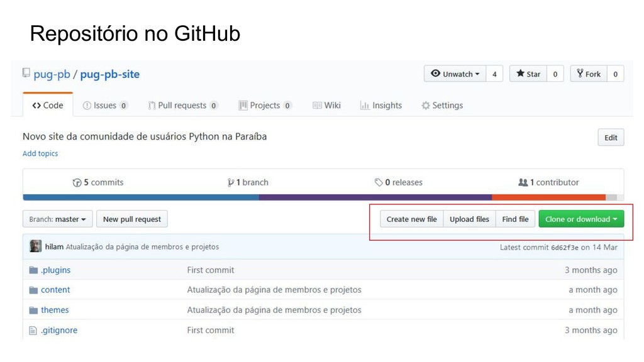Image resolution: width=644 pixels, height=362 pixels.
Task: Click the content folder icon
Action: pyautogui.click(x=33, y=290)
